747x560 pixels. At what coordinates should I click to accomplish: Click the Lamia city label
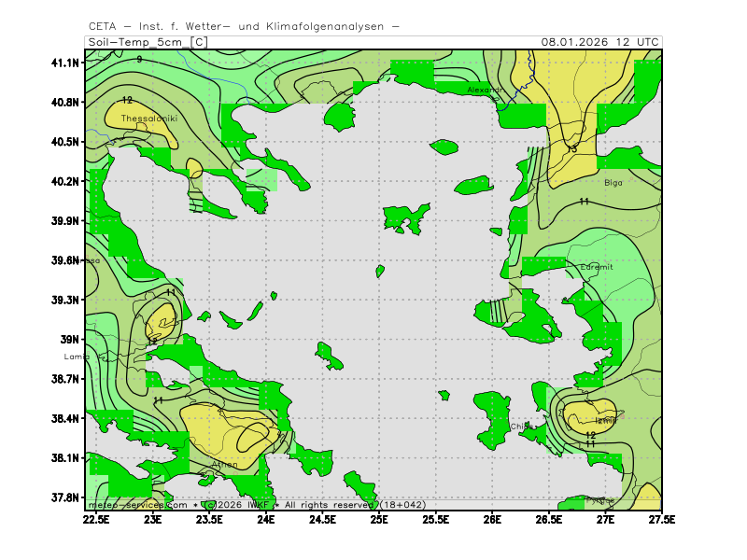tap(76, 357)
